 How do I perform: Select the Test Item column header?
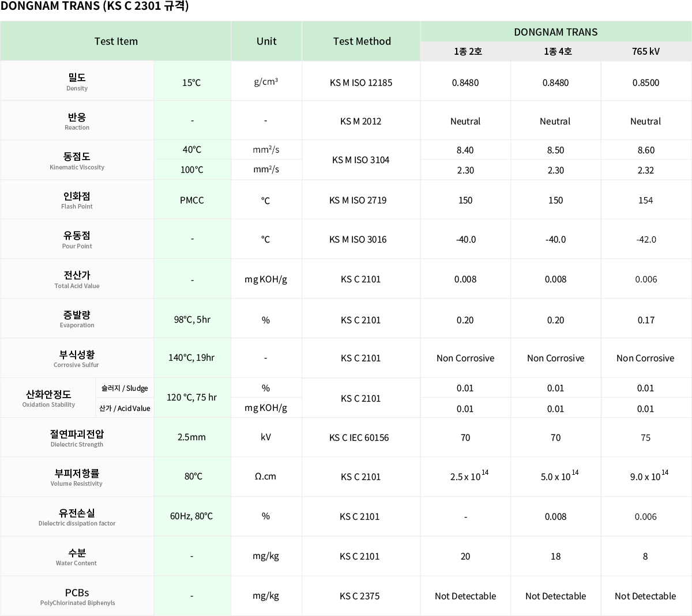pos(116,41)
